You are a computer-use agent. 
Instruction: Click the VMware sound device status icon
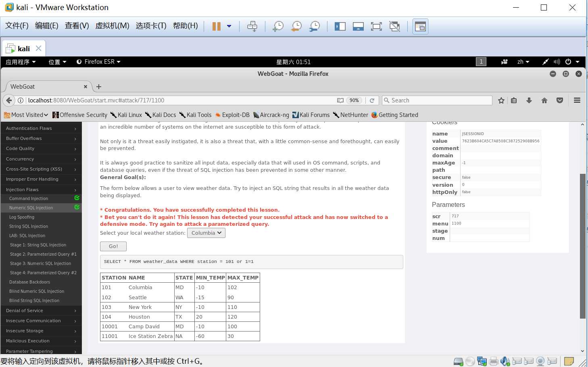(x=505, y=361)
